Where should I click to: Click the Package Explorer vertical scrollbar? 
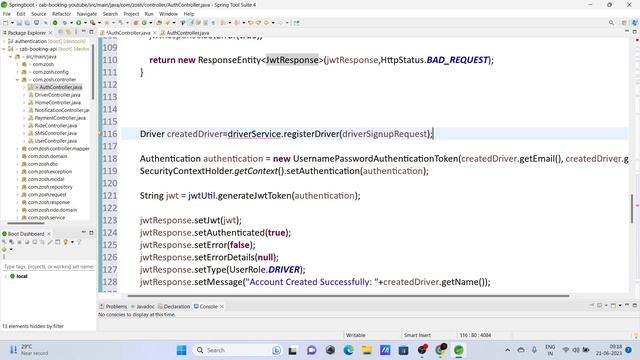[x=93, y=72]
